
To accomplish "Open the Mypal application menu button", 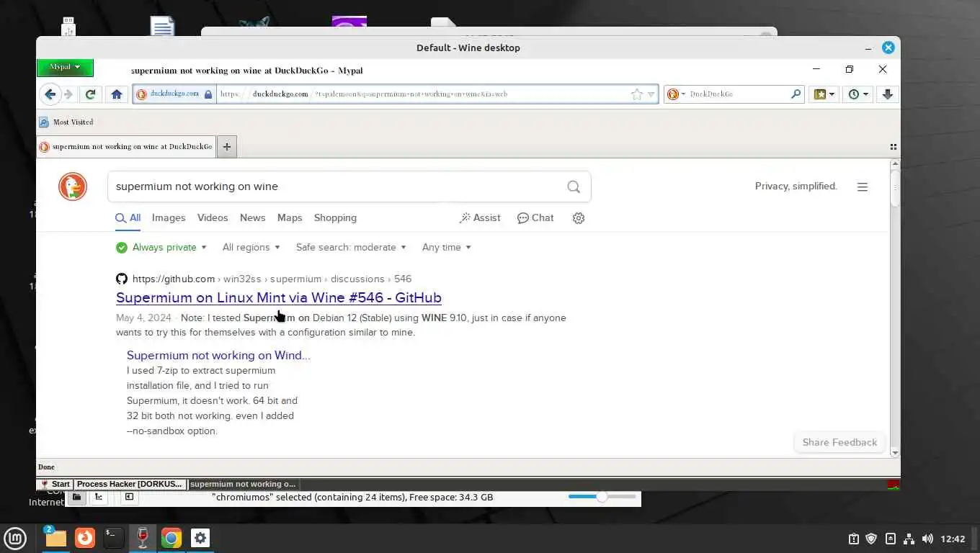I will (65, 67).
